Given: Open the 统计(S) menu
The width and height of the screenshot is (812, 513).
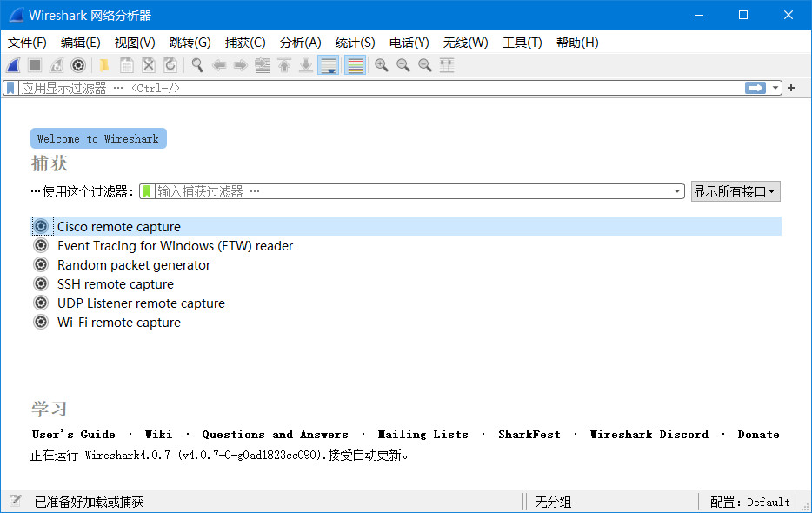Looking at the screenshot, I should tap(354, 42).
